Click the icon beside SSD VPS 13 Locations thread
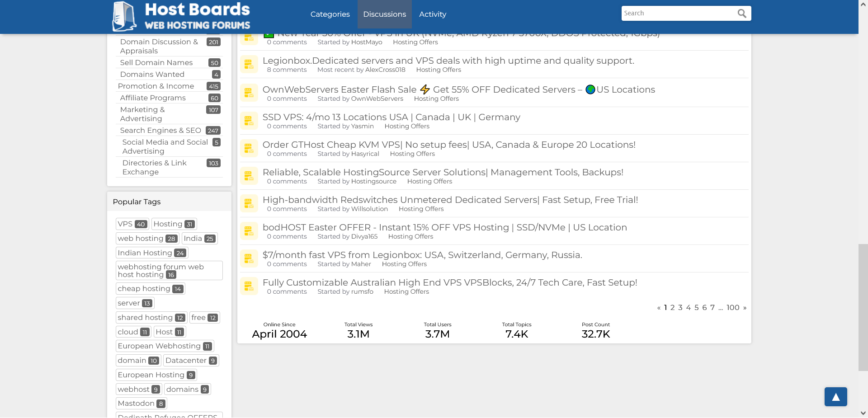This screenshot has width=868, height=418. tap(249, 121)
